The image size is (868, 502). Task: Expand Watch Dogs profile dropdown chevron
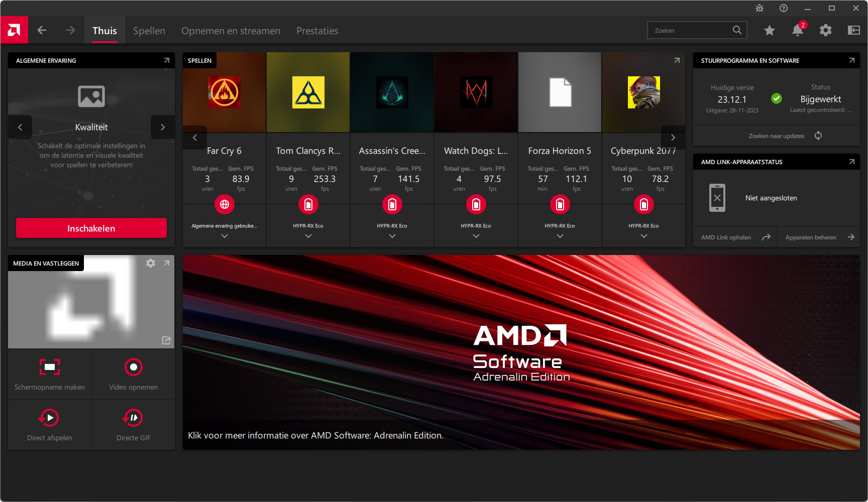tap(476, 236)
